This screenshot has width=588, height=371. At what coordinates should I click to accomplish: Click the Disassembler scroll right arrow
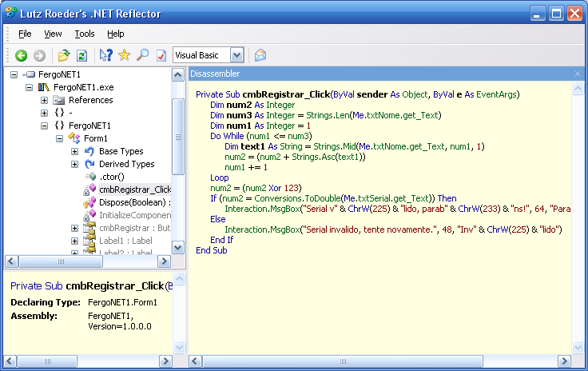point(564,361)
